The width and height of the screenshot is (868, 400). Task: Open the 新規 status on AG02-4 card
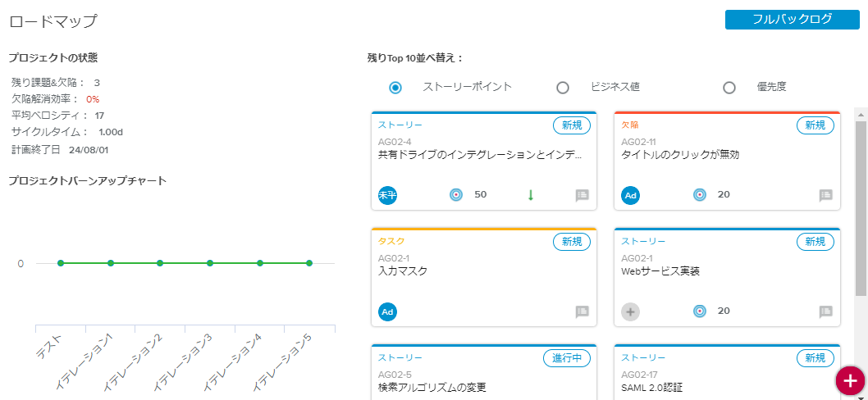point(571,125)
